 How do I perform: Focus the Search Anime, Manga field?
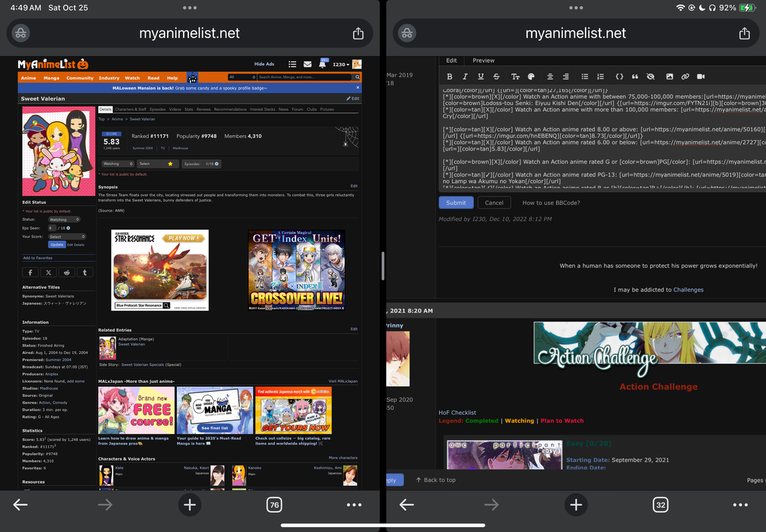point(305,77)
